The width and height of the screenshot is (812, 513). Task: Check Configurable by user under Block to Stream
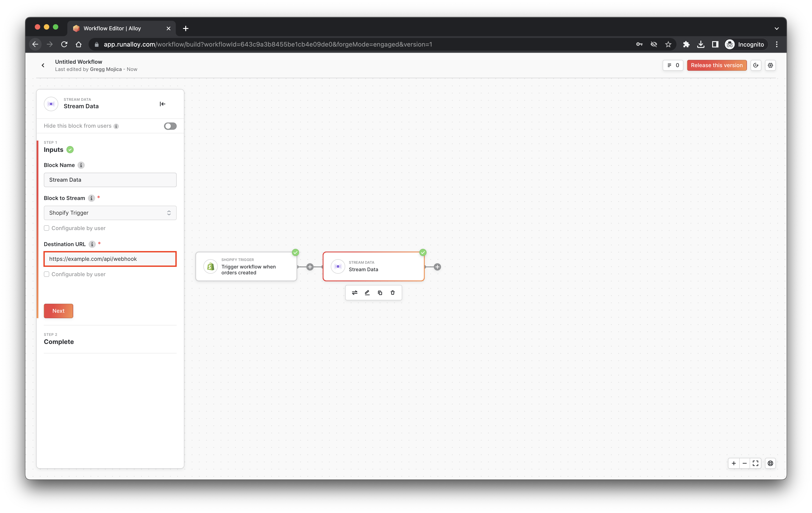47,228
